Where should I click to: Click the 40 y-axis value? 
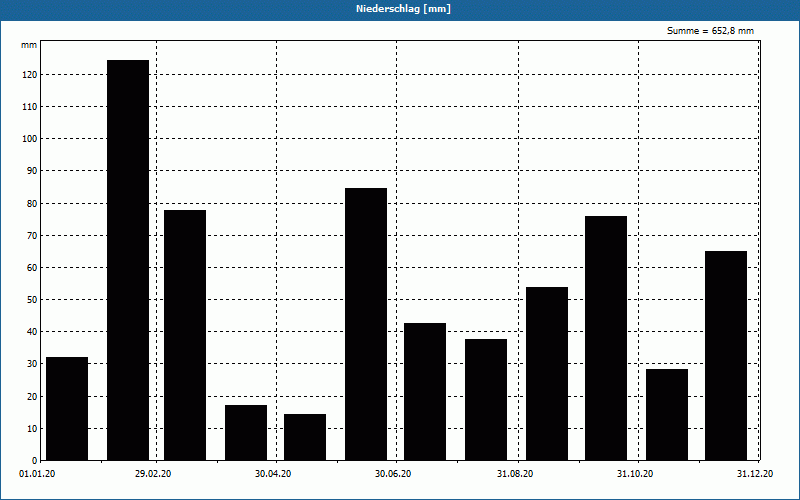[x=32, y=332]
